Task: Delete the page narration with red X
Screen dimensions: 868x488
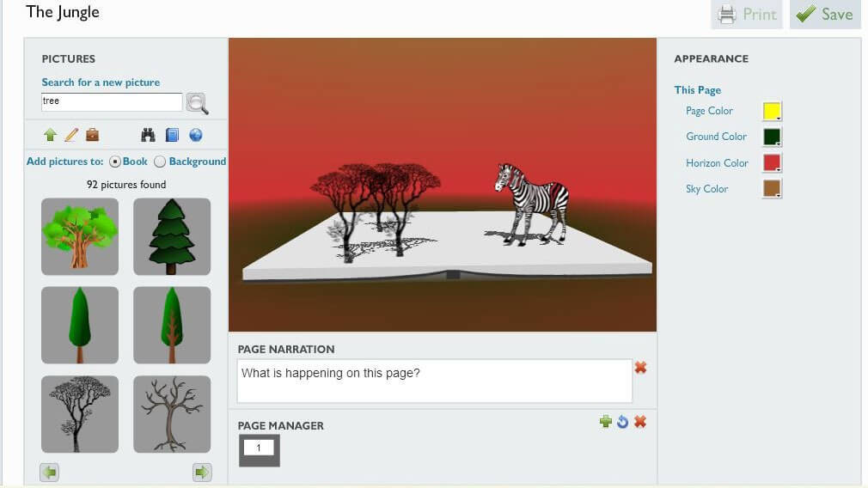Action: point(640,368)
